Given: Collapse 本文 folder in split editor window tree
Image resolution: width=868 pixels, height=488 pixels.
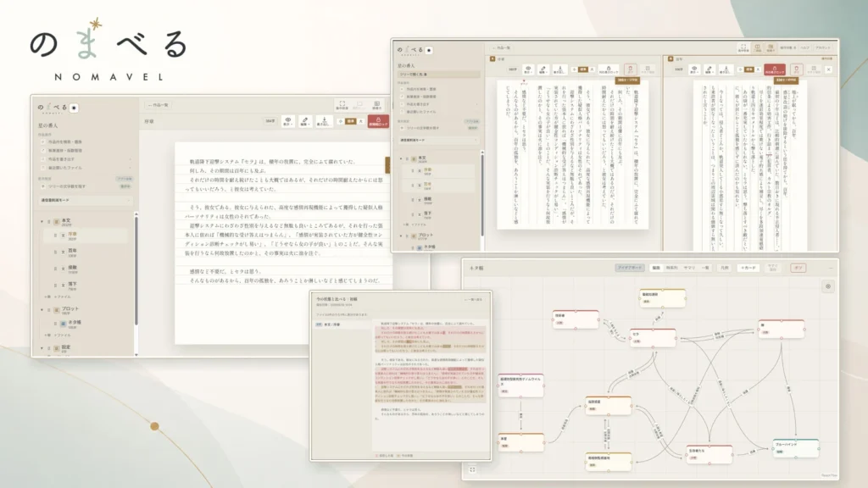Looking at the screenshot, I should 401,158.
